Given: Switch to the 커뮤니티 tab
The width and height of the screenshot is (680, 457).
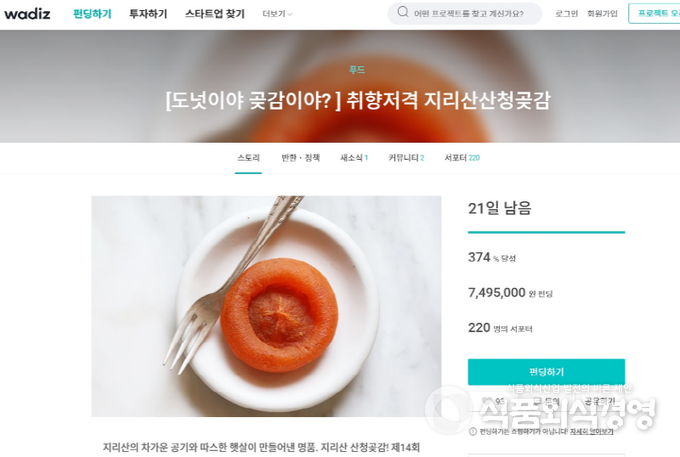Looking at the screenshot, I should 406,158.
